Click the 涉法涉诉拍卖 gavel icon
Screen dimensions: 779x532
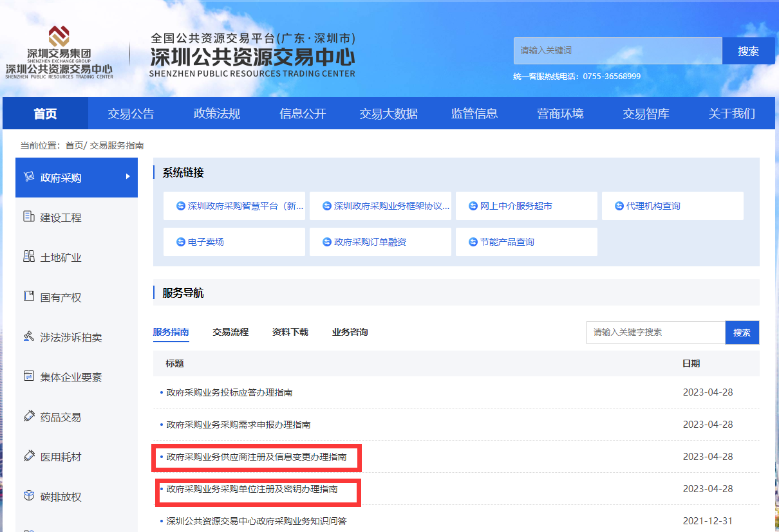(29, 336)
